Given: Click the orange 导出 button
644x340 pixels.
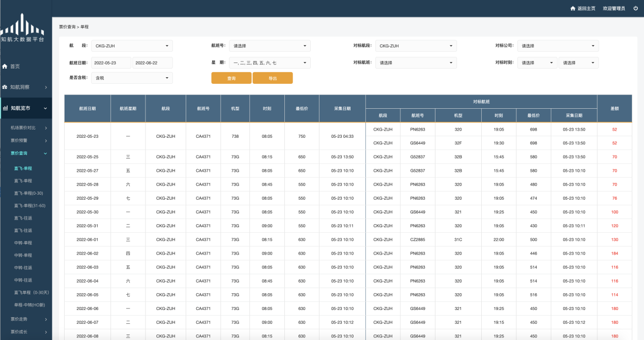Looking at the screenshot, I should pyautogui.click(x=273, y=78).
